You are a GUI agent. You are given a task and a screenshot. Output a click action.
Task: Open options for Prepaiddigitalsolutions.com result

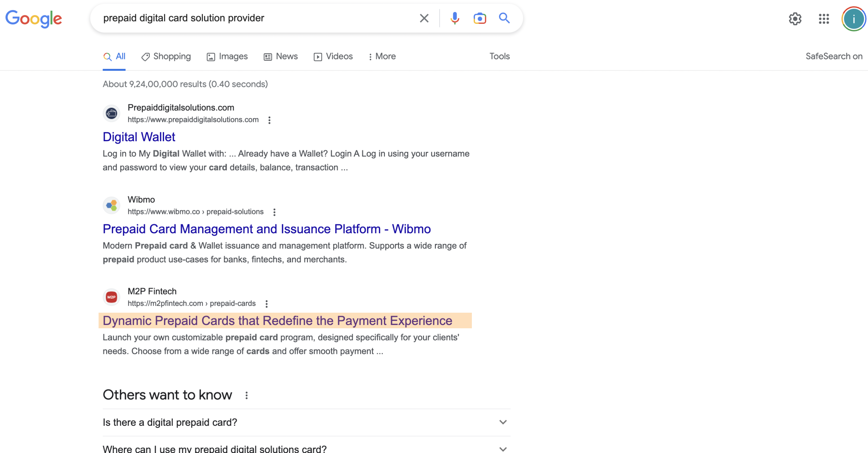tap(269, 120)
